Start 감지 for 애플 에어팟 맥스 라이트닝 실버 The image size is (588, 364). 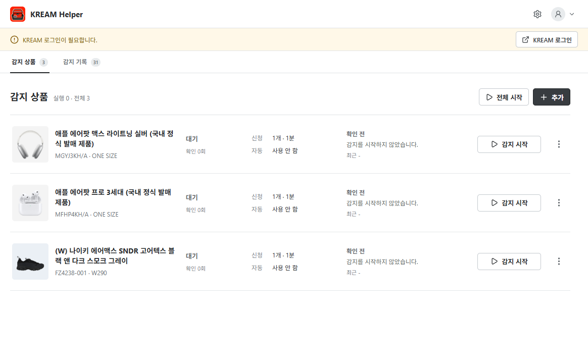click(x=509, y=144)
